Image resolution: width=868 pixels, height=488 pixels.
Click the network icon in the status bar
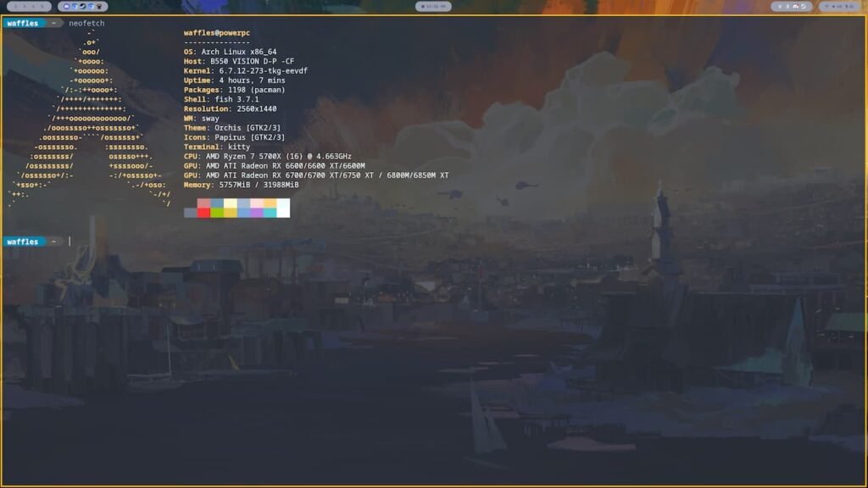(x=826, y=7)
